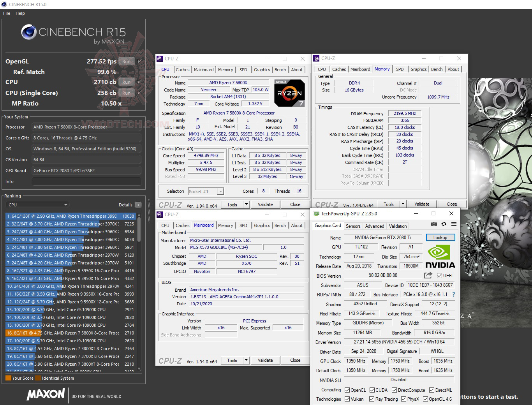This screenshot has height=405, width=532.
Task: Toggle the Vulkan checkbox
Action: (x=347, y=399)
